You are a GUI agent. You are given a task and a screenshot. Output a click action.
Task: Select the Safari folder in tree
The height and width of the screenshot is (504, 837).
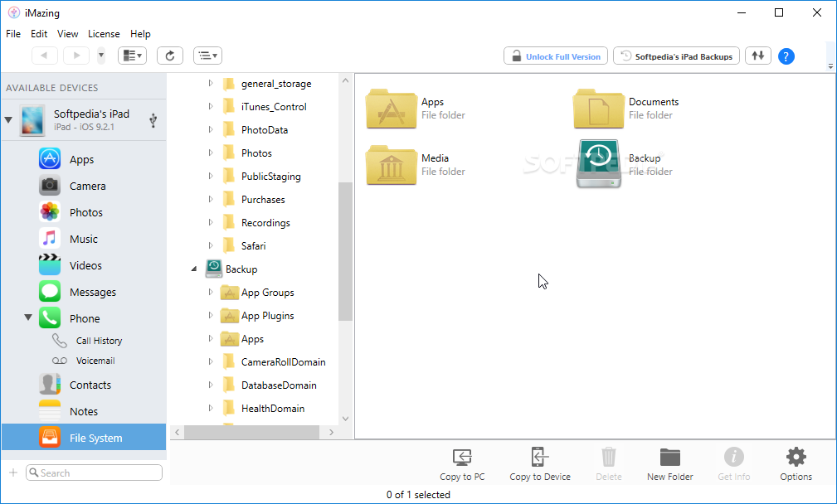[253, 246]
